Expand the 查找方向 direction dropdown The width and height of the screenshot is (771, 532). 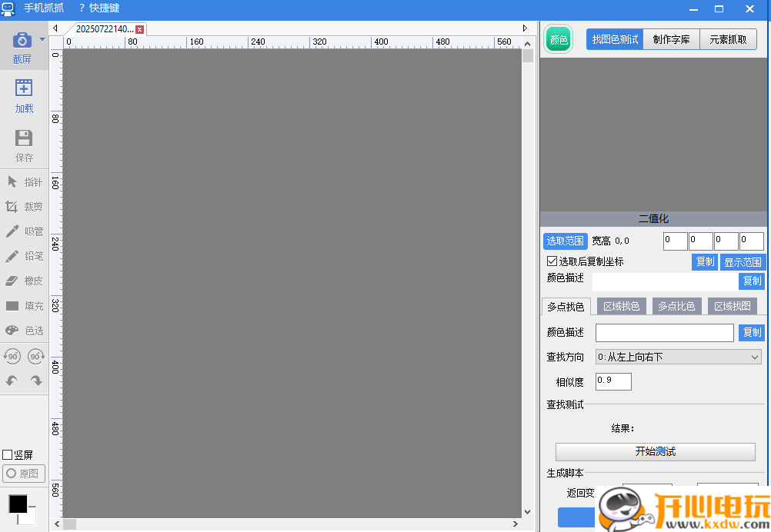click(x=754, y=357)
